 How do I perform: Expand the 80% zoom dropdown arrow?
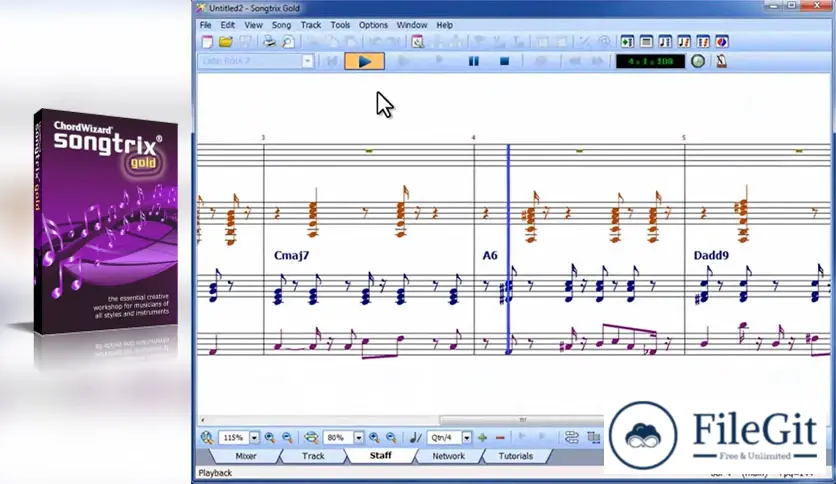[x=359, y=438]
